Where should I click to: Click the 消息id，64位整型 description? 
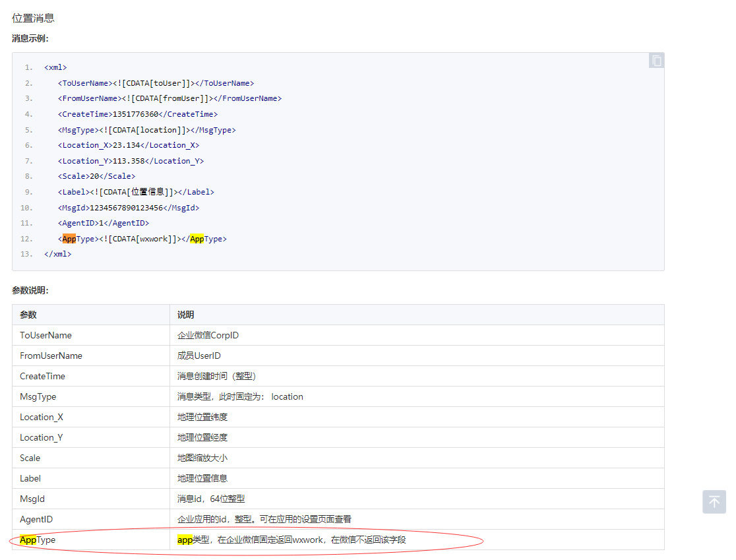click(211, 499)
